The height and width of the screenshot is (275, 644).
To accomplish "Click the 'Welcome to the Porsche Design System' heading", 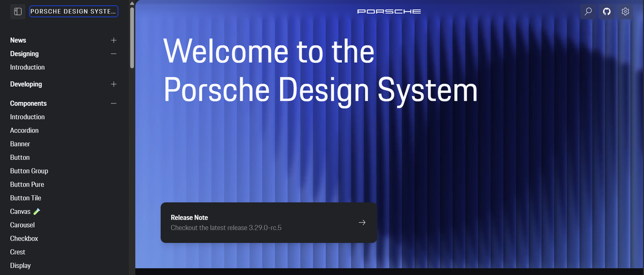I will pyautogui.click(x=320, y=71).
